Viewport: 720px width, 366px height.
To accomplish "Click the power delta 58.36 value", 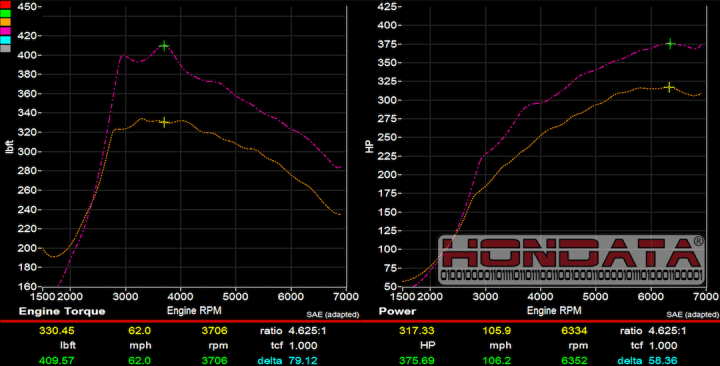I will coord(663,360).
